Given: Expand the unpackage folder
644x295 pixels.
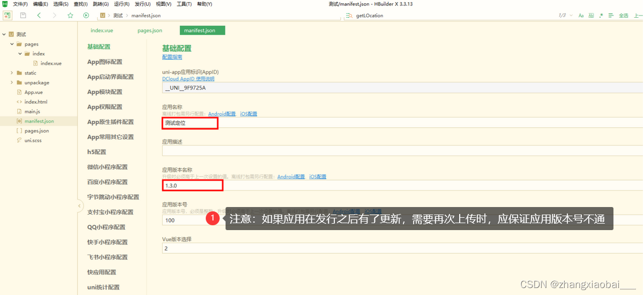Looking at the screenshot, I should click(x=12, y=83).
